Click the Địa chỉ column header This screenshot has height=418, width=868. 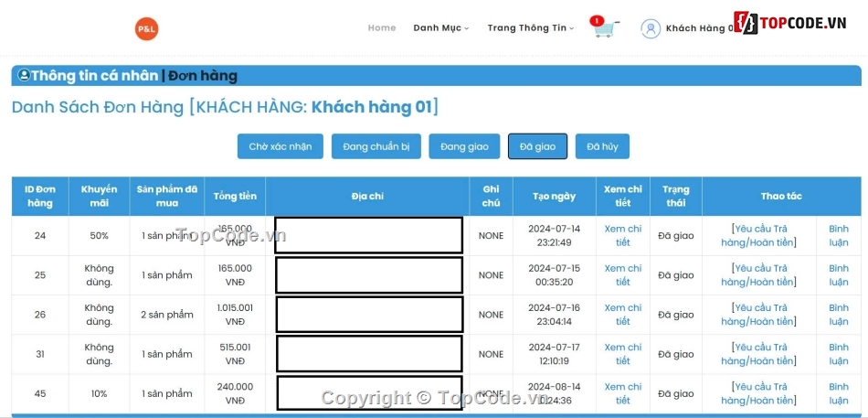click(x=367, y=197)
